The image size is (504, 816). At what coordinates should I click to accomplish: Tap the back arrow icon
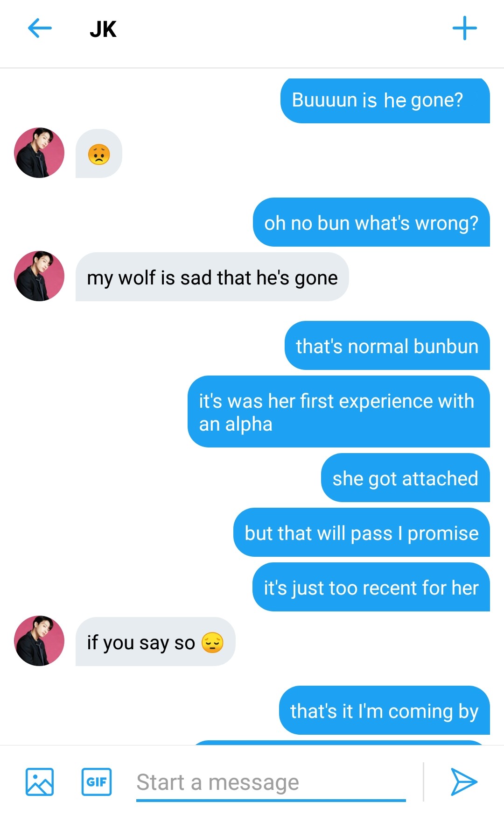(x=40, y=28)
